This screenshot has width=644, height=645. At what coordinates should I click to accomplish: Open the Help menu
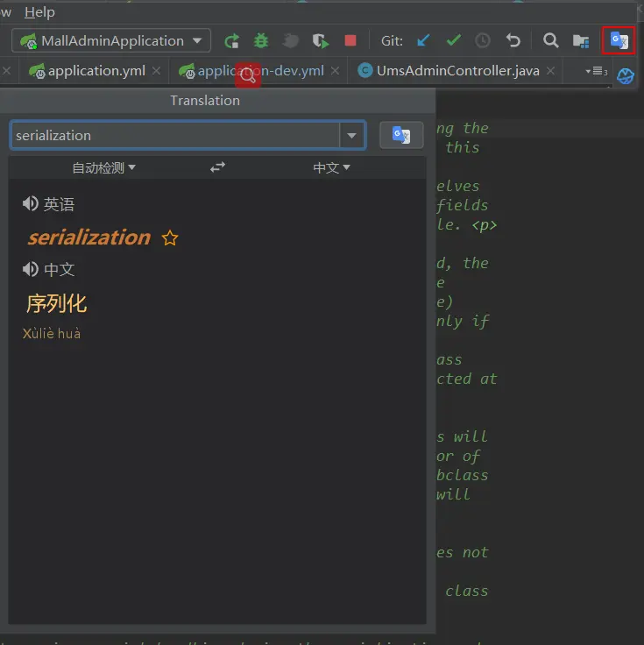pyautogui.click(x=39, y=12)
